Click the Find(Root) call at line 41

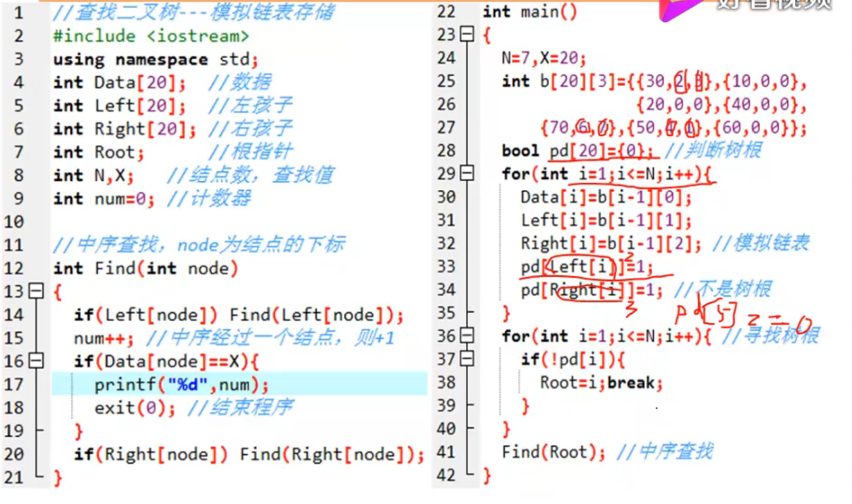point(548,452)
